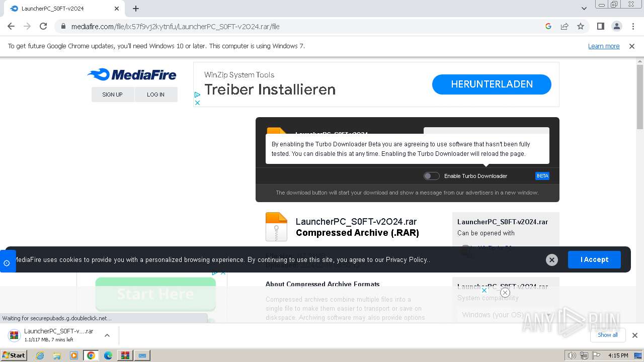Screen dimensions: 644x362
Task: Click the About Compressed Archive Formats heading
Action: point(323,284)
